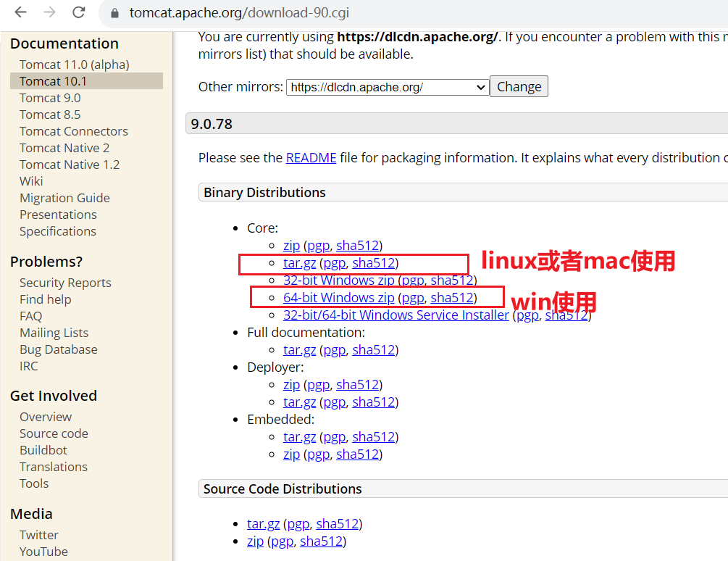Screen dimensions: 728x561
Task: Open the IRC link
Action: [x=29, y=367]
